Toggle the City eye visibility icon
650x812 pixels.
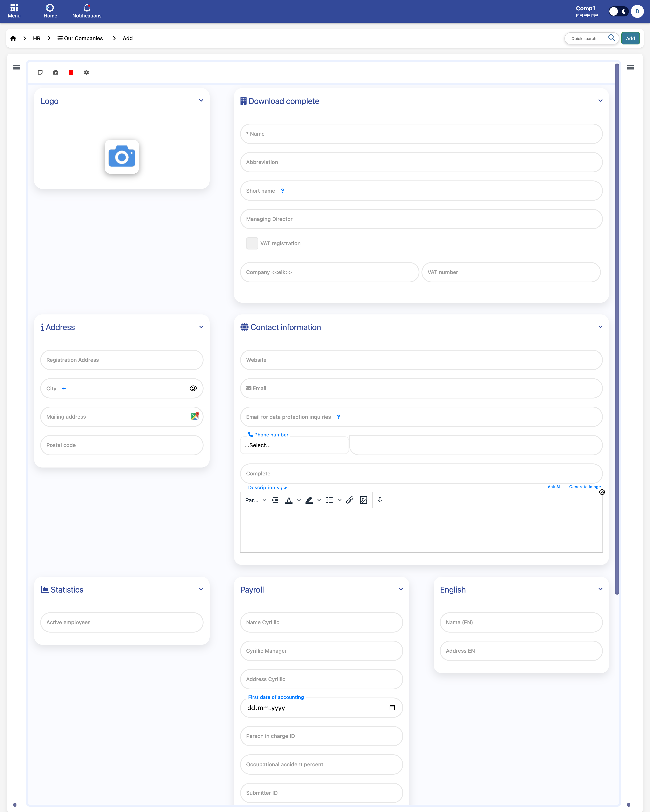[x=193, y=388]
